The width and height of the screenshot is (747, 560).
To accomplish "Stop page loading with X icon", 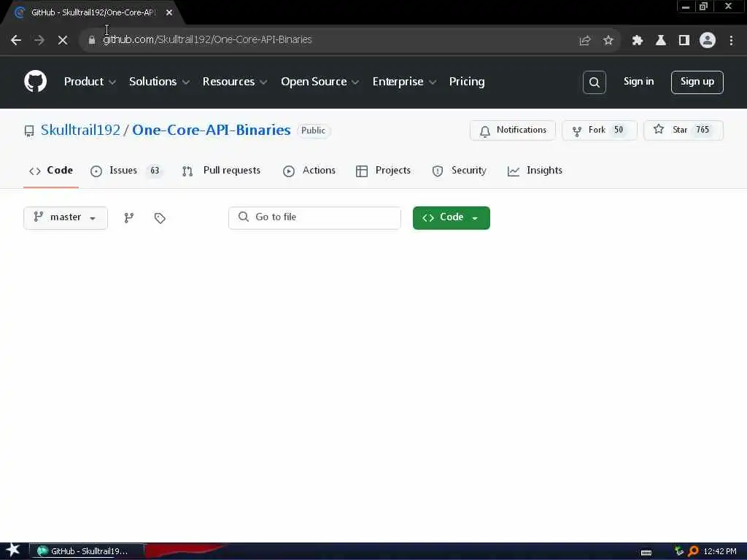I will 63,40.
